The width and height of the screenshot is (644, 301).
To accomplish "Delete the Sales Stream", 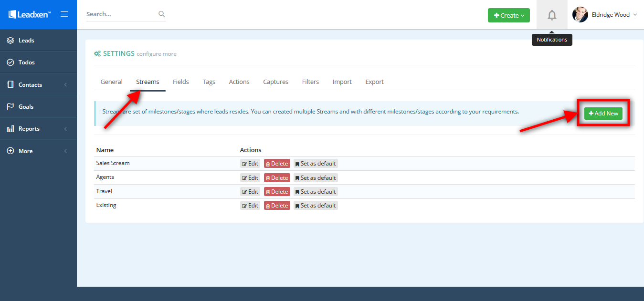I will click(277, 164).
